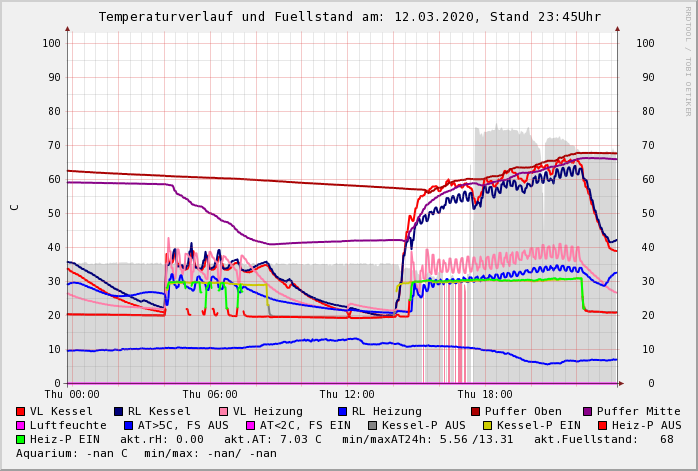The image size is (698, 471).
Task: Select the magenta Luftfeuchte legend swatch
Action: click(21, 425)
